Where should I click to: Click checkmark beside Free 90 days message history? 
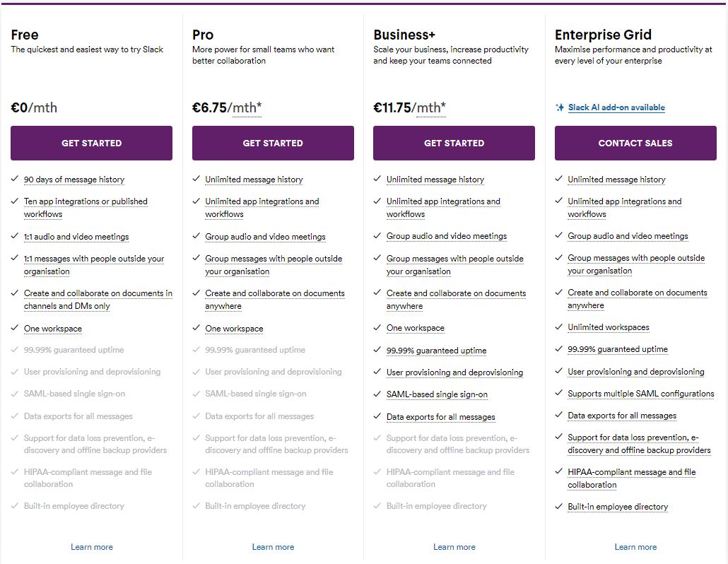(16, 180)
